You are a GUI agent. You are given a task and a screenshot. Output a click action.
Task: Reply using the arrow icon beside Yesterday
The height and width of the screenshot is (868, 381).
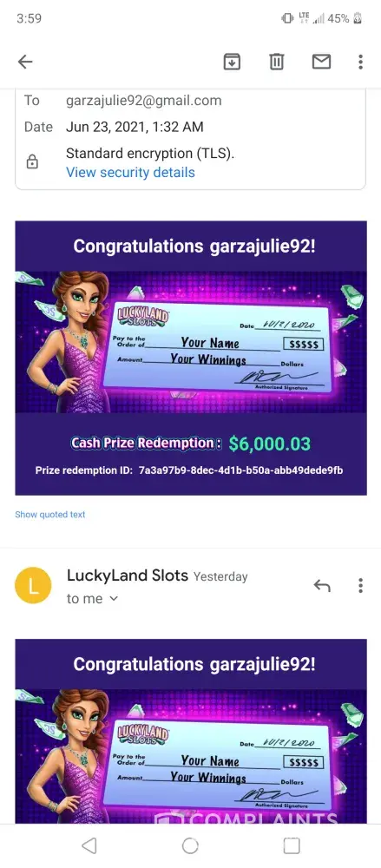click(x=322, y=585)
